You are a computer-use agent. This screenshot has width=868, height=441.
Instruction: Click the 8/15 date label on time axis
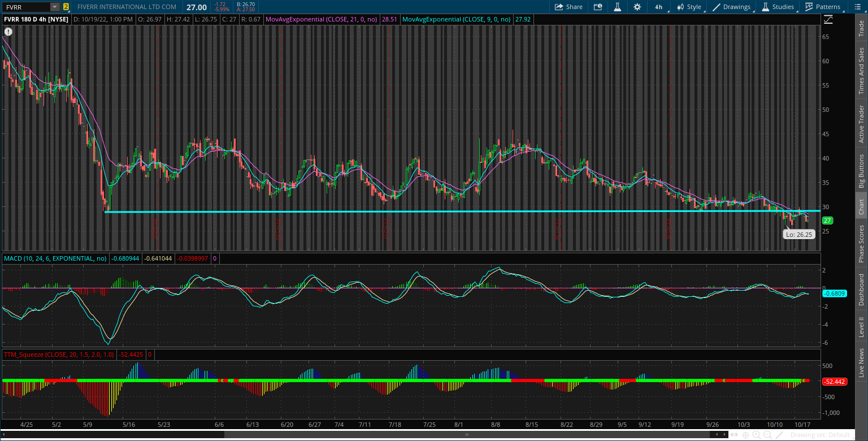[531, 424]
